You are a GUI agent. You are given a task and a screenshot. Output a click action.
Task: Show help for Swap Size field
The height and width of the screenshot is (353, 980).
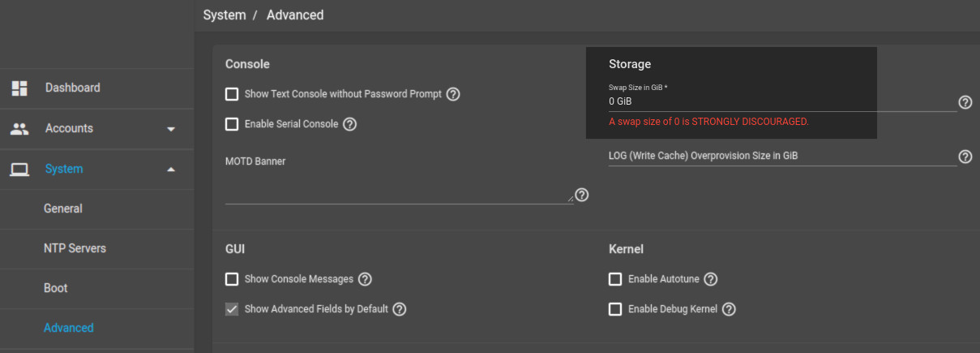point(965,102)
